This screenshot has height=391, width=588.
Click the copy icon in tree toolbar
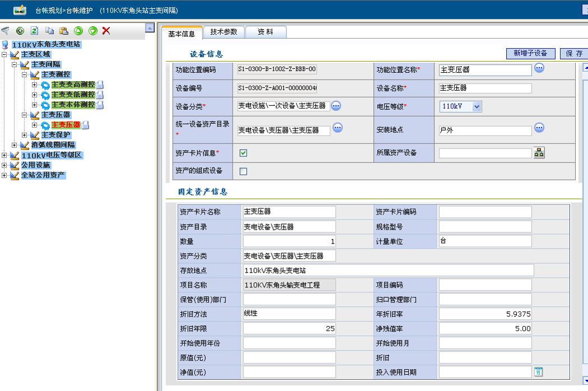pos(50,31)
